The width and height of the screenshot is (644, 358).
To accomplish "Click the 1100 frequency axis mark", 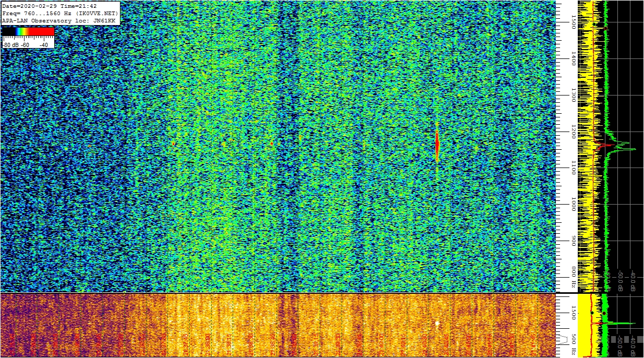I will (573, 168).
